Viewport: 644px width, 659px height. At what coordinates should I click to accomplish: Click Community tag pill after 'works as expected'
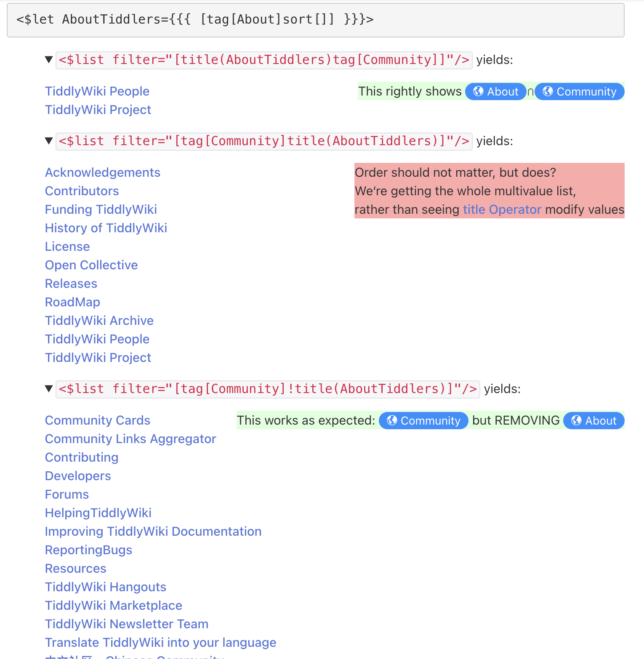tap(423, 421)
